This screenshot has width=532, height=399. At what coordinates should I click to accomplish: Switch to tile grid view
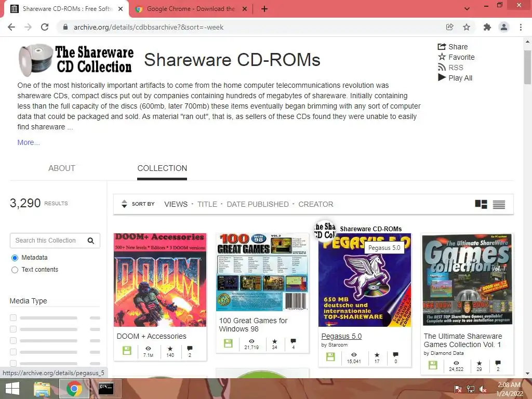pyautogui.click(x=481, y=204)
